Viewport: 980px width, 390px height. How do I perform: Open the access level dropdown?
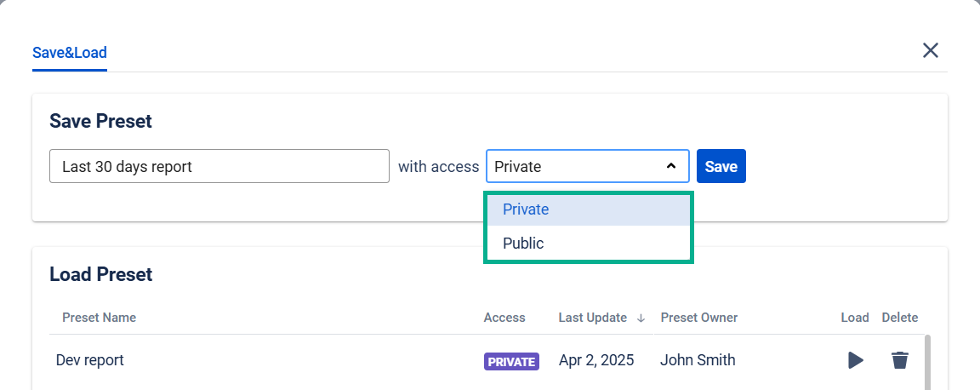pos(587,167)
